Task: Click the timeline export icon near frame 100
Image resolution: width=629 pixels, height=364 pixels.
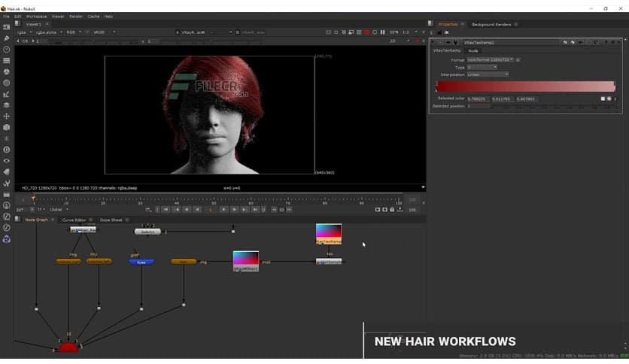Action: [400, 209]
